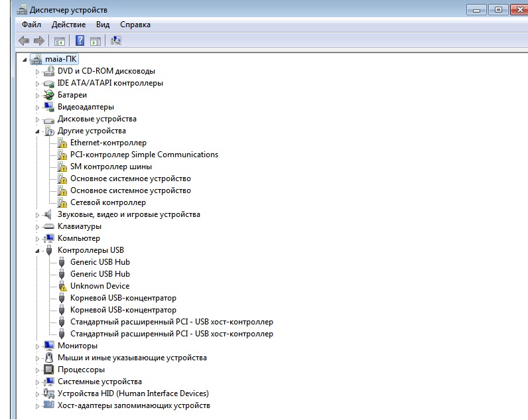This screenshot has width=528, height=420.
Task: Select SM контроллер шины entry
Action: [x=111, y=167]
